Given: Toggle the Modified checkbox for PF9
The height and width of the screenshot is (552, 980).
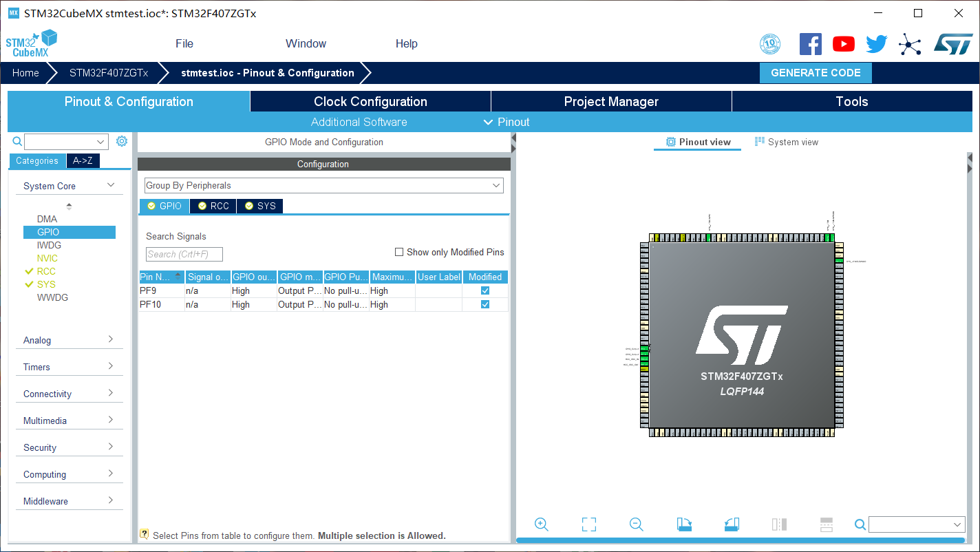Looking at the screenshot, I should coord(485,290).
